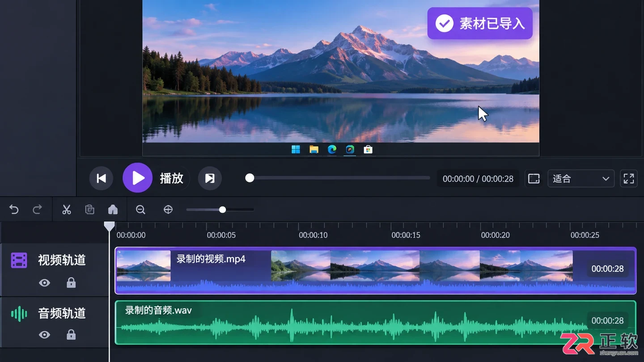Click the 00:00:10 mark on the ruler

pos(313,235)
